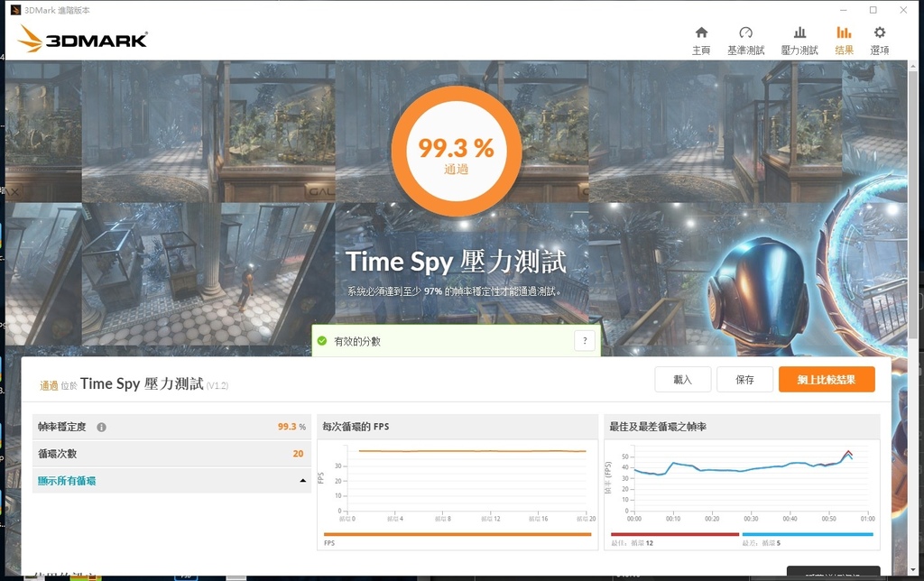Click the 3DMark logo
The width and height of the screenshot is (924, 581).
(82, 39)
